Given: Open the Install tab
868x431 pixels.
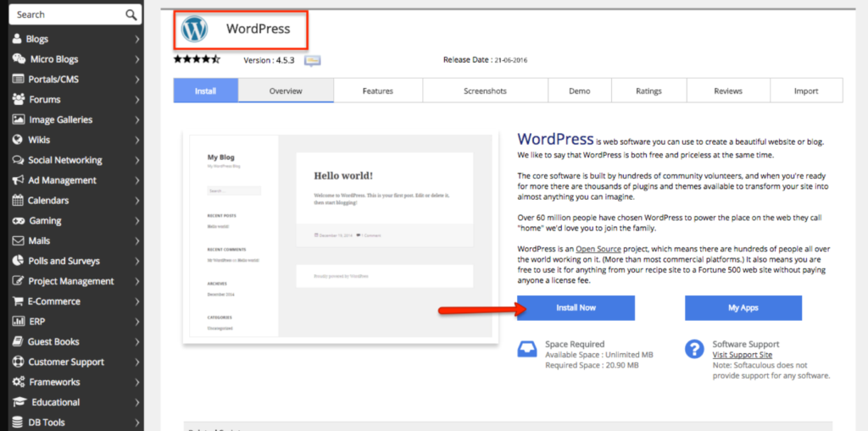Looking at the screenshot, I should tap(206, 91).
